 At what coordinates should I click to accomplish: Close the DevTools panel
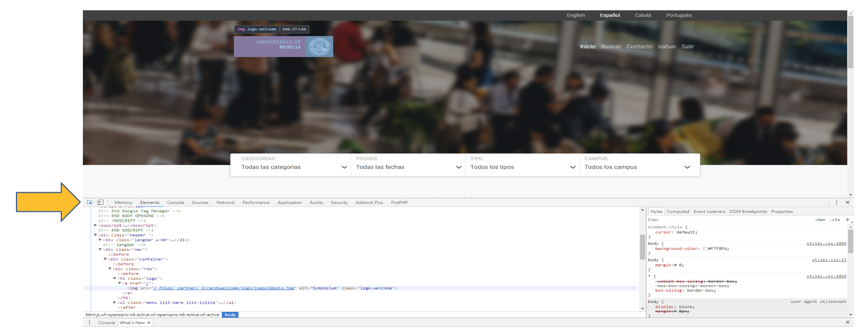coord(847,203)
